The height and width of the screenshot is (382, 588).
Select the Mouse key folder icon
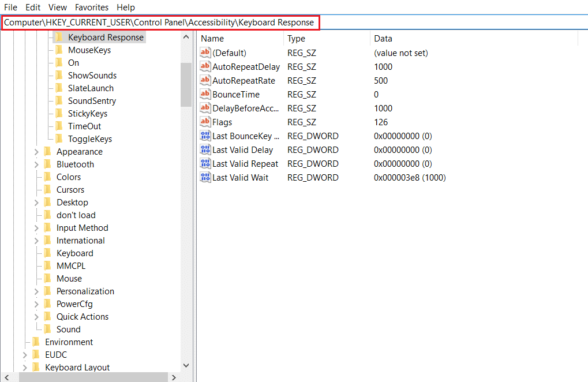click(x=47, y=279)
